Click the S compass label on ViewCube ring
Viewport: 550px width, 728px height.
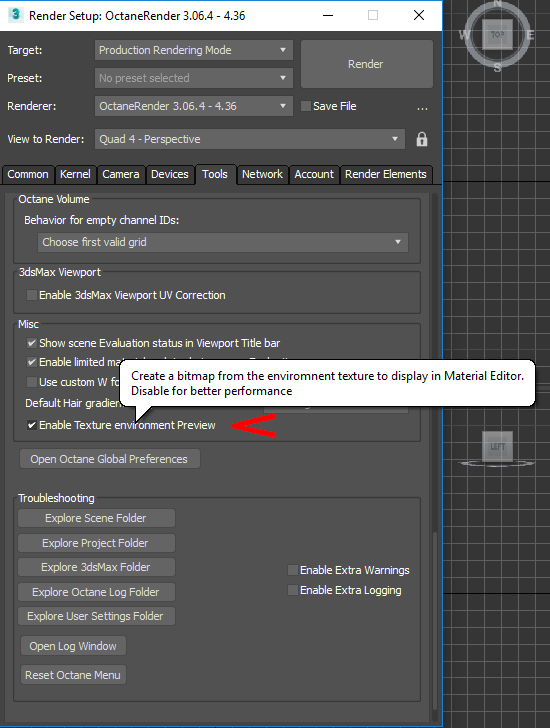coord(498,68)
